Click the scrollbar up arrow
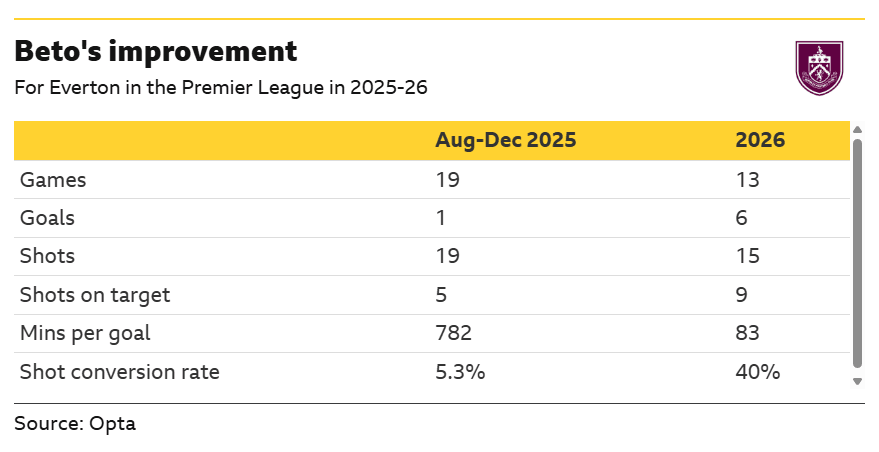Image resolution: width=879 pixels, height=452 pixels. coord(857,128)
